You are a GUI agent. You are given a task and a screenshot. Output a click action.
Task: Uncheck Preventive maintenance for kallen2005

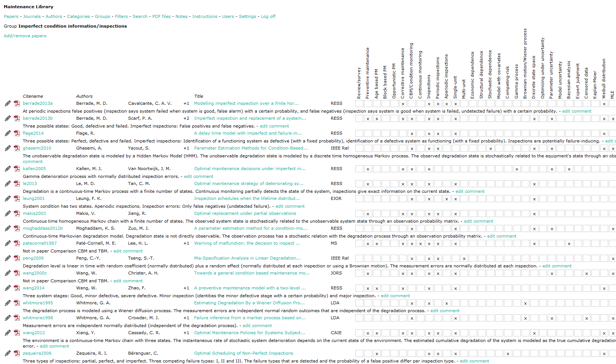pyautogui.click(x=368, y=169)
